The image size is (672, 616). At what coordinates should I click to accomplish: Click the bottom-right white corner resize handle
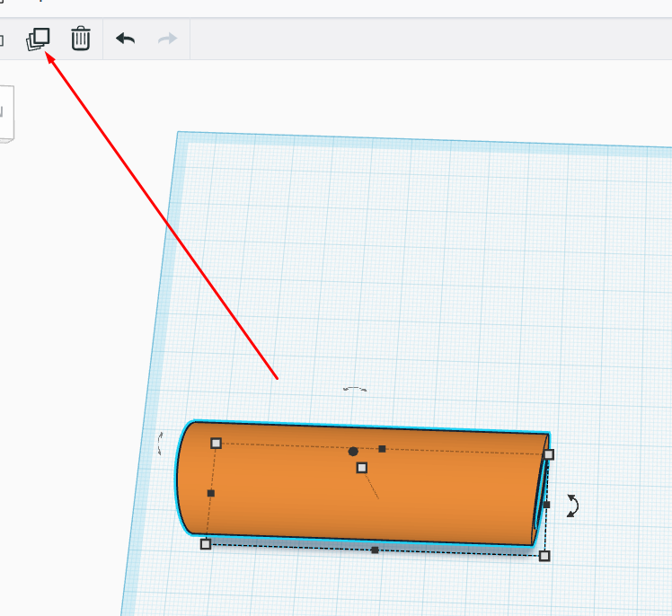544,556
